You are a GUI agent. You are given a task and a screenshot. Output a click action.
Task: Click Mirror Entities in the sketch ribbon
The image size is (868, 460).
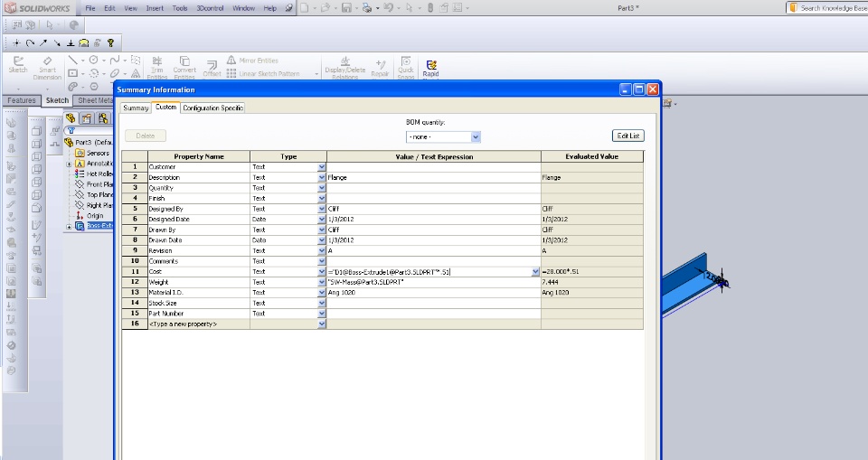[x=252, y=61]
